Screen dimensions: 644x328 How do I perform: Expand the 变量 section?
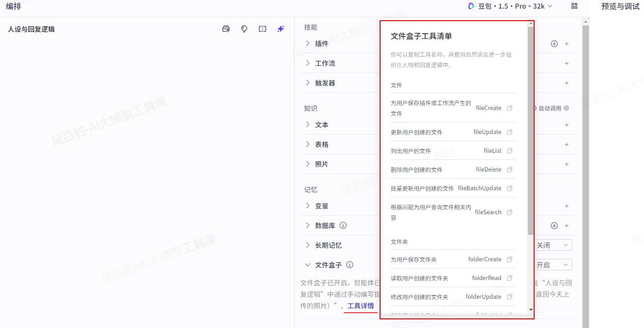point(308,206)
